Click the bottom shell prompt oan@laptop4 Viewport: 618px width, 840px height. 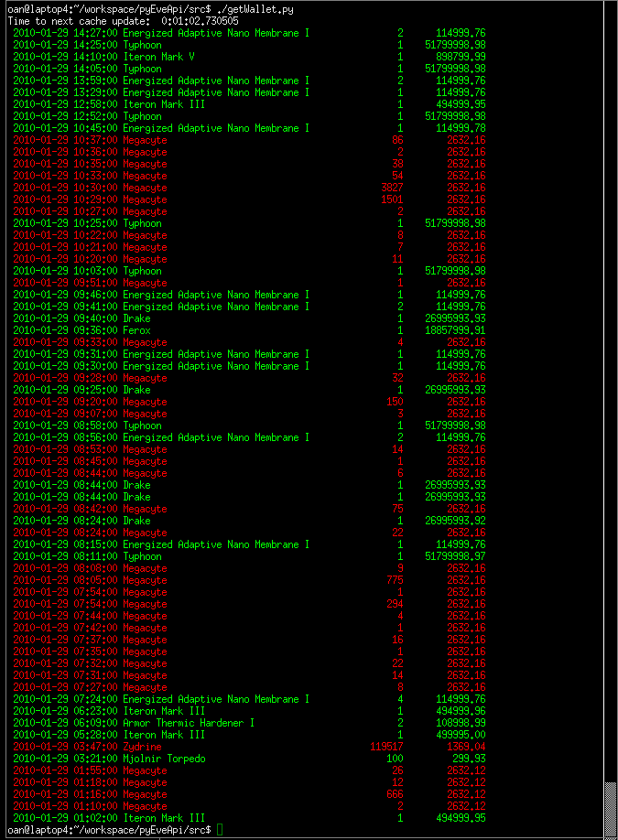pyautogui.click(x=109, y=830)
